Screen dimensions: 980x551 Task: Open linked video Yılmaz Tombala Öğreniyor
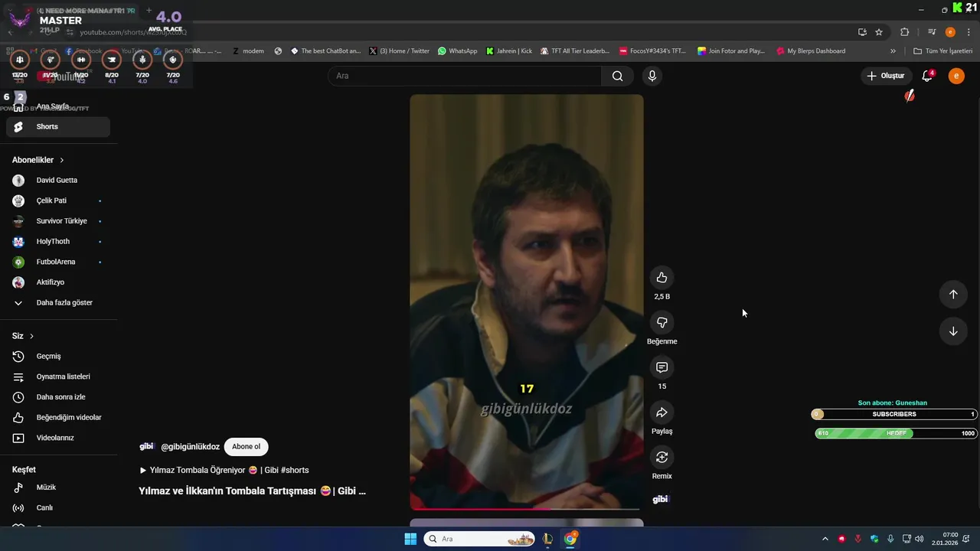coord(224,470)
